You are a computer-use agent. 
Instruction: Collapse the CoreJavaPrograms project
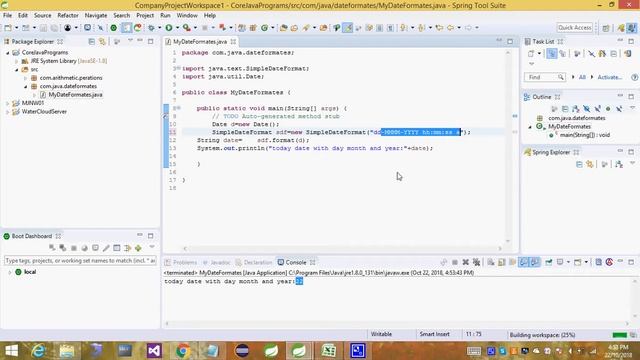[8, 53]
